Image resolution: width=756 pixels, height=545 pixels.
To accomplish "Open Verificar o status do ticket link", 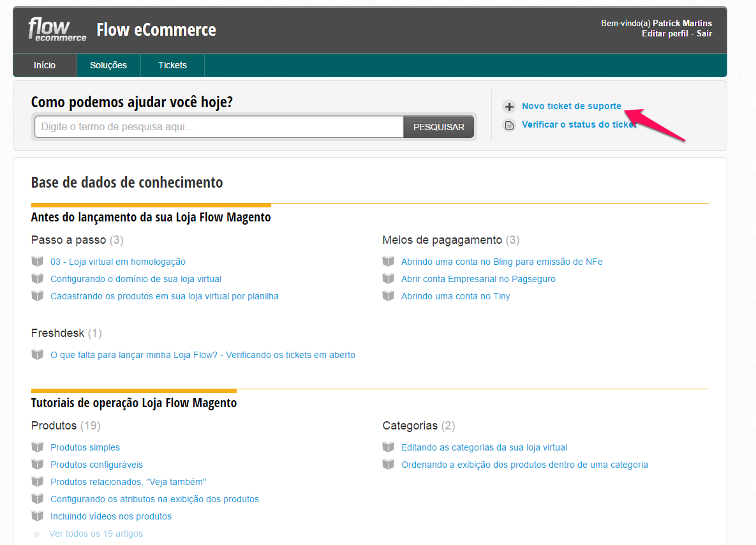I will click(579, 124).
